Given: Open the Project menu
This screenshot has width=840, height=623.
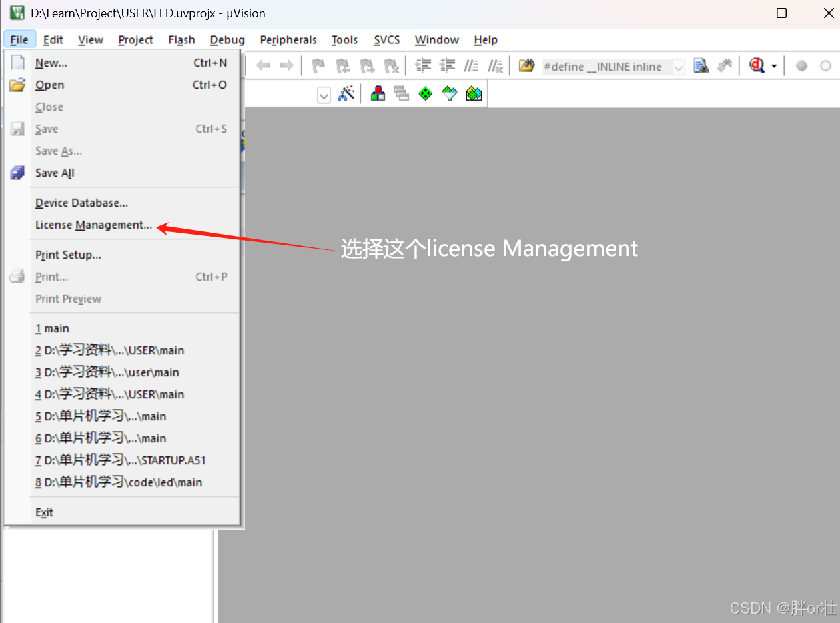Looking at the screenshot, I should tap(136, 40).
